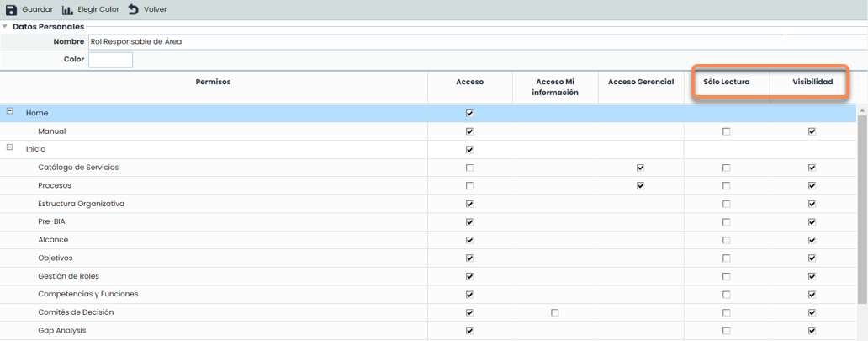Screen dimensions: 868x341
Task: Uncheck Acceso checkbox for Home
Action: tap(469, 113)
